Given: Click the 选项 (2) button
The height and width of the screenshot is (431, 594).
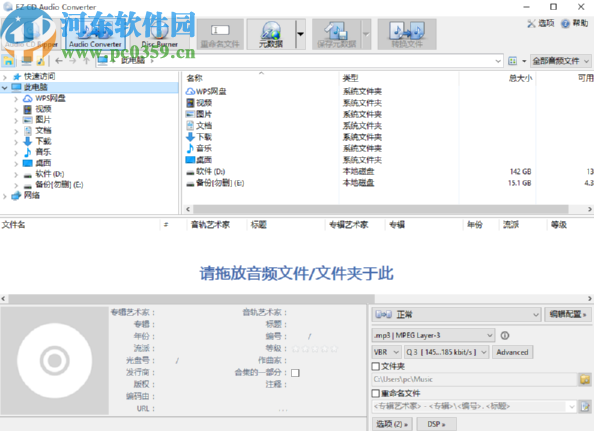Looking at the screenshot, I should (x=392, y=424).
